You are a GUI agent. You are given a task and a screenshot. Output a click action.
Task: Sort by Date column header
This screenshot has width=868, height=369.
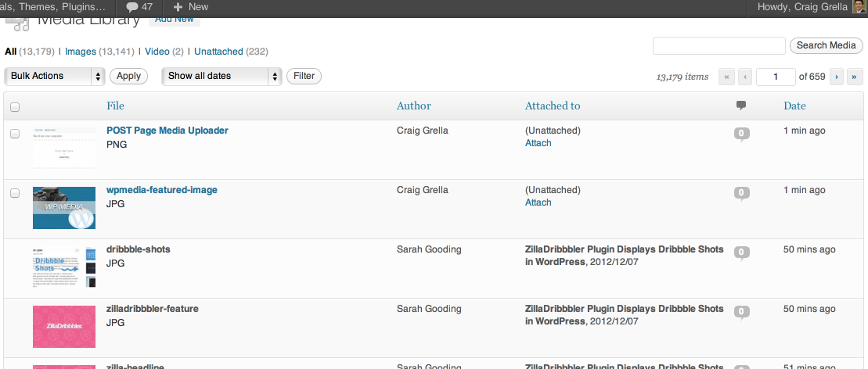794,106
